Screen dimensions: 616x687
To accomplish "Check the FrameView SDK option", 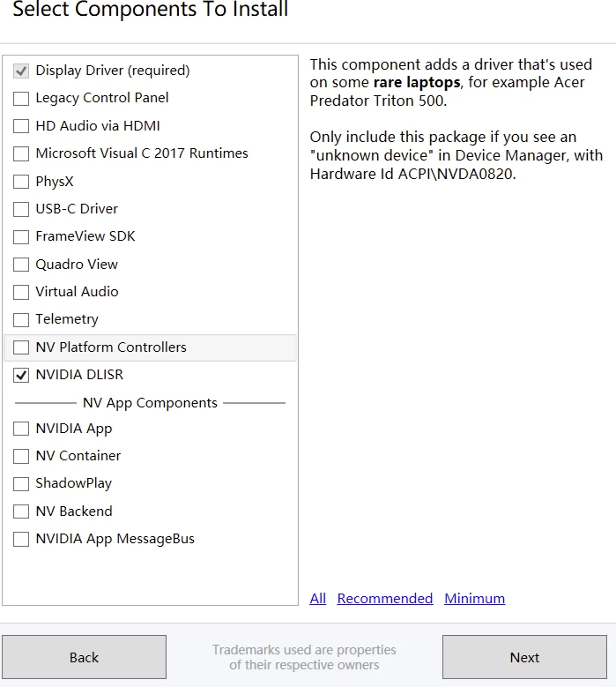I will (21, 237).
